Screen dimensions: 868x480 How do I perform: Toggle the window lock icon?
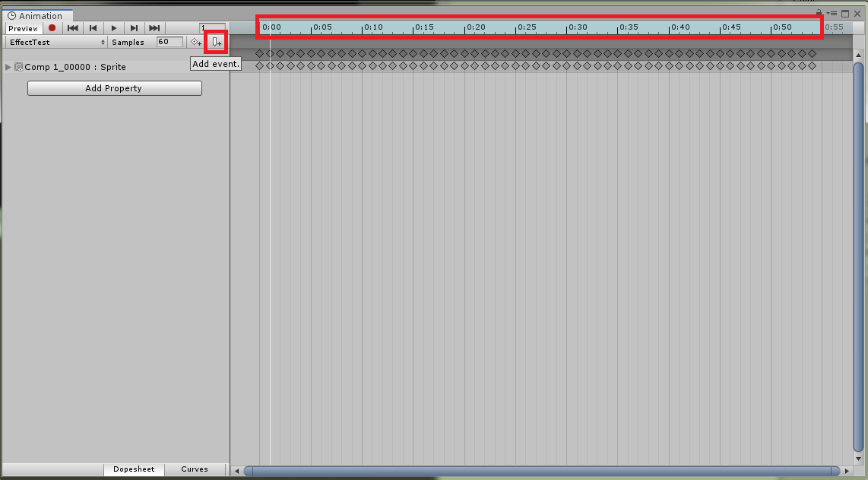coord(819,13)
